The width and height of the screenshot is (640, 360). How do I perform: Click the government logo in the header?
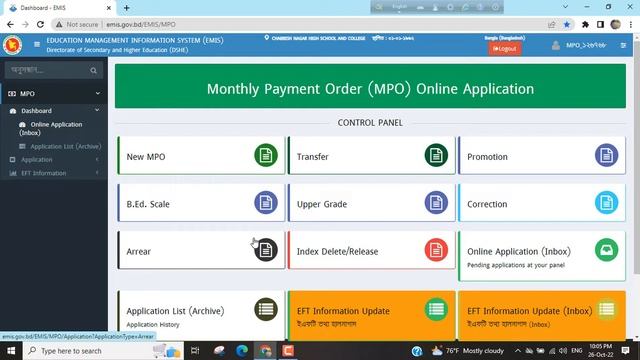tap(12, 45)
